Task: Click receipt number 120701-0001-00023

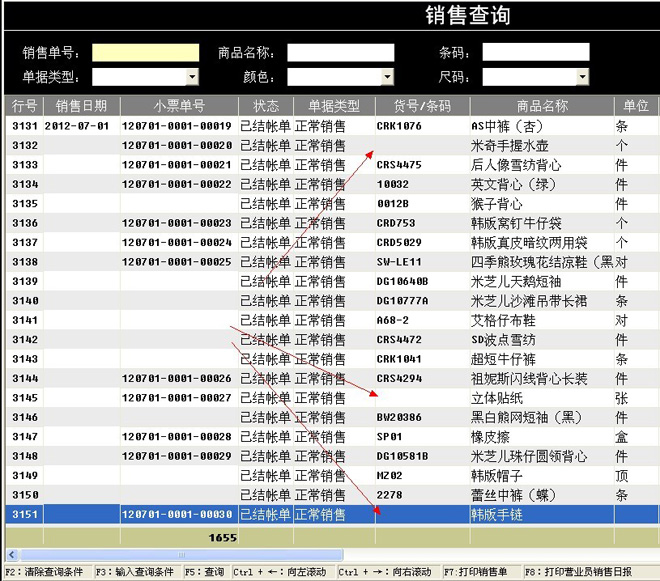Action: pyautogui.click(x=177, y=223)
